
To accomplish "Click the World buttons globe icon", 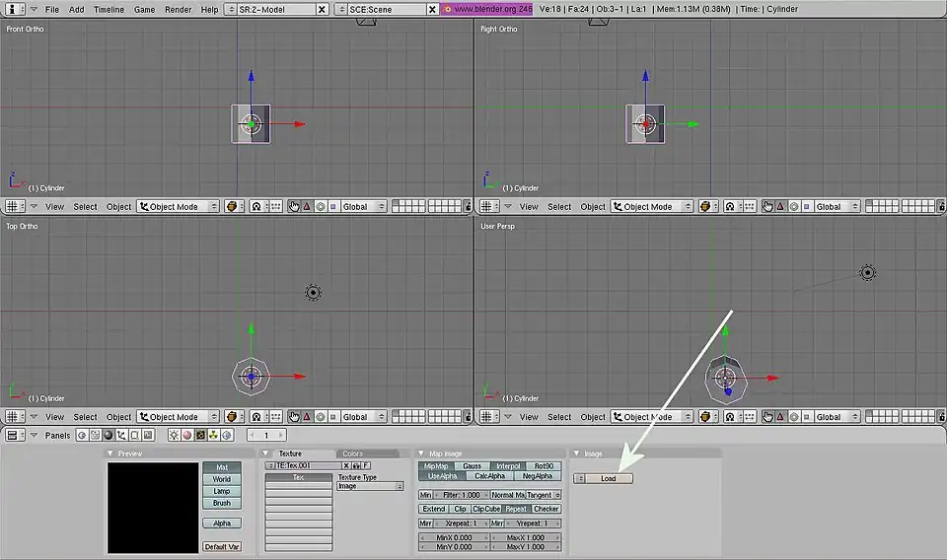I will tap(225, 435).
